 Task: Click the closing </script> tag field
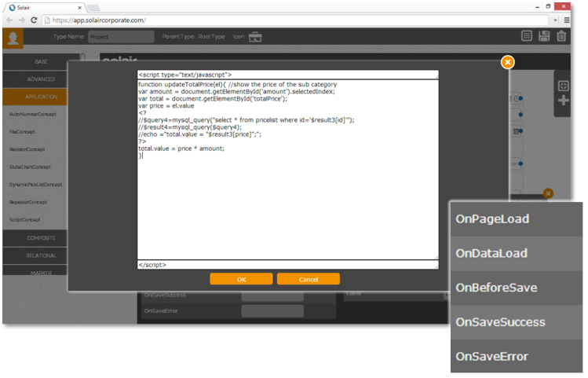point(287,265)
